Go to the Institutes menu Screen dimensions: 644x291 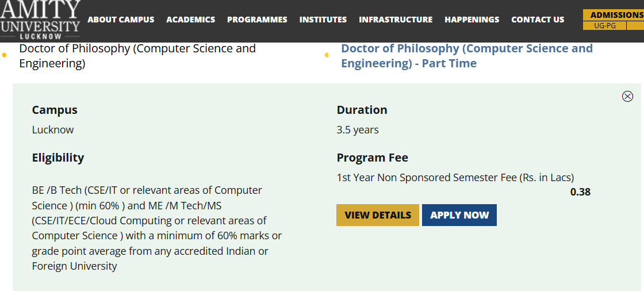click(323, 20)
